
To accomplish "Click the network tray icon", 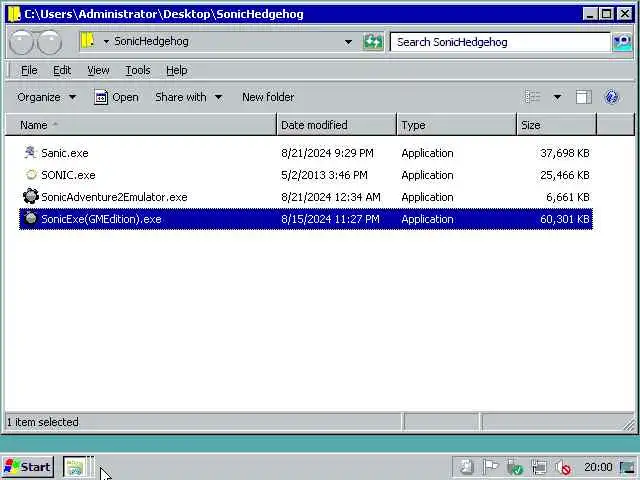I will 539,467.
